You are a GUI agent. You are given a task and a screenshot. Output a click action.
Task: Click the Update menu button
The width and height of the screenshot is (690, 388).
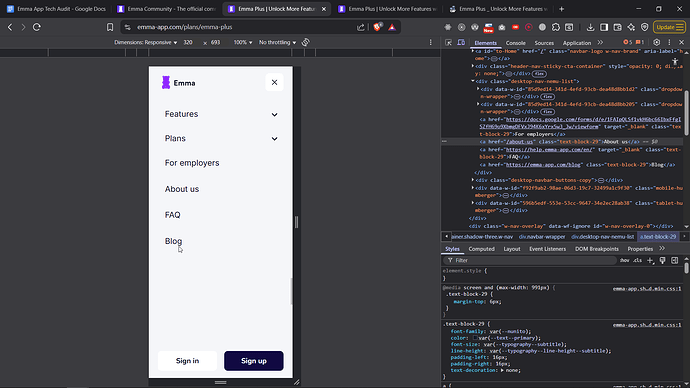click(x=669, y=27)
